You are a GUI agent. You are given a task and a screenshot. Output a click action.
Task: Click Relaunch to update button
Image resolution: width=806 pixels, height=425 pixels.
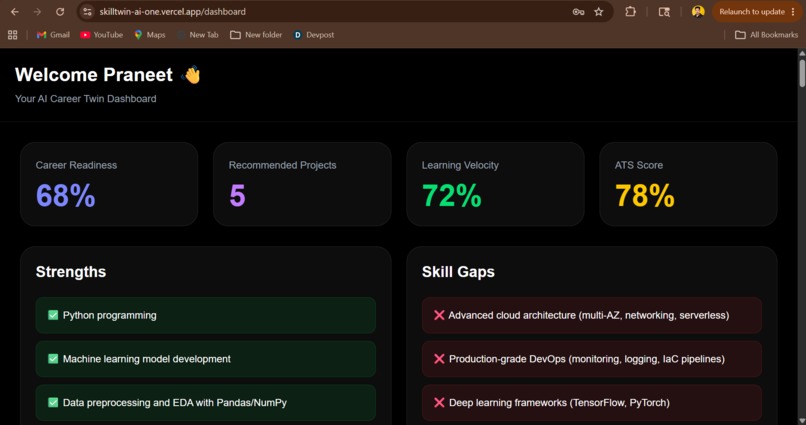tap(752, 11)
